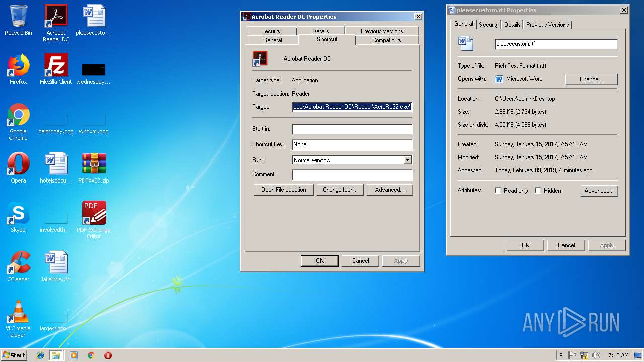The image size is (644, 362).
Task: Open Chrome from the taskbar
Action: pos(91,355)
